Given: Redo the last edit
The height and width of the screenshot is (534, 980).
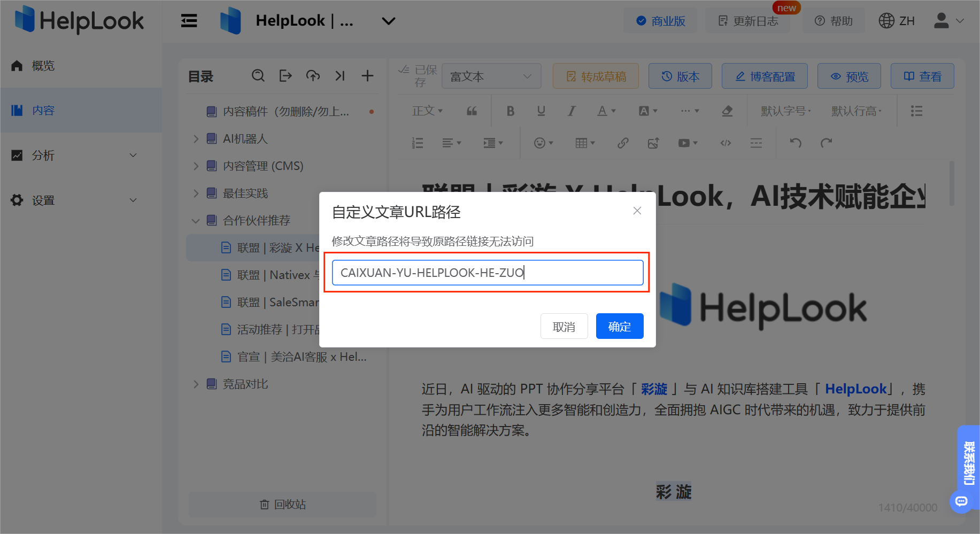Looking at the screenshot, I should point(827,143).
